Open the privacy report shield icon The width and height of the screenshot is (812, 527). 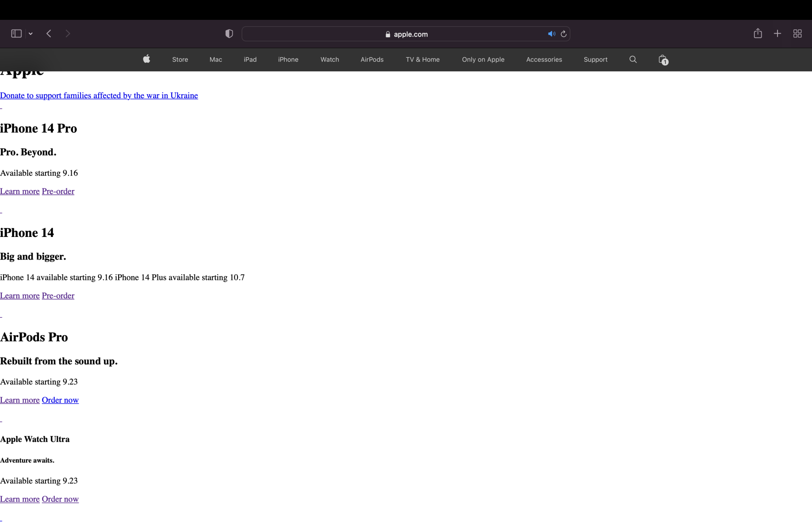[x=229, y=34]
